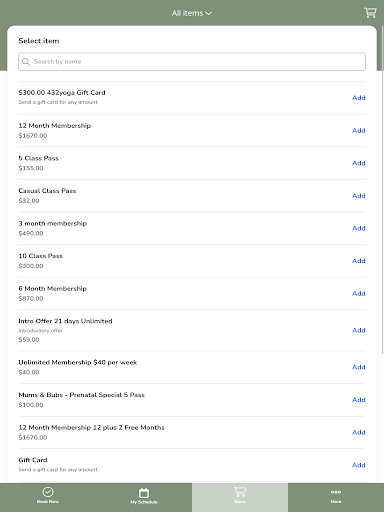The height and width of the screenshot is (512, 384).
Task: Add 12 Month Membership plus 2 Free Months
Action: point(359,433)
